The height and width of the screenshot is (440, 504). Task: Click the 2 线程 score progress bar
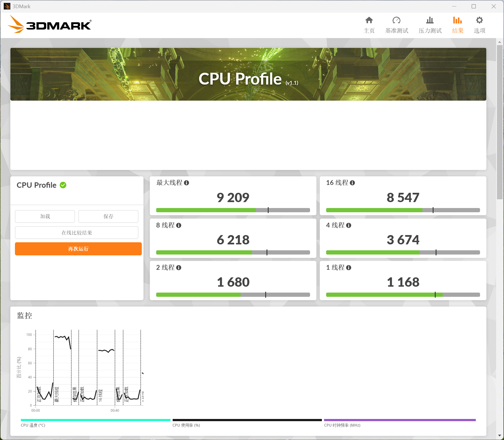click(233, 295)
